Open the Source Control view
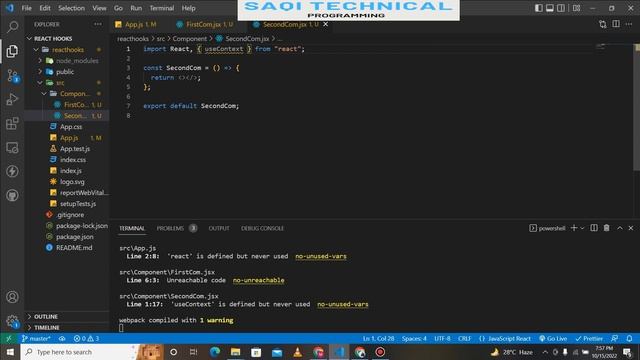Image resolution: width=640 pixels, height=360 pixels. [x=12, y=76]
